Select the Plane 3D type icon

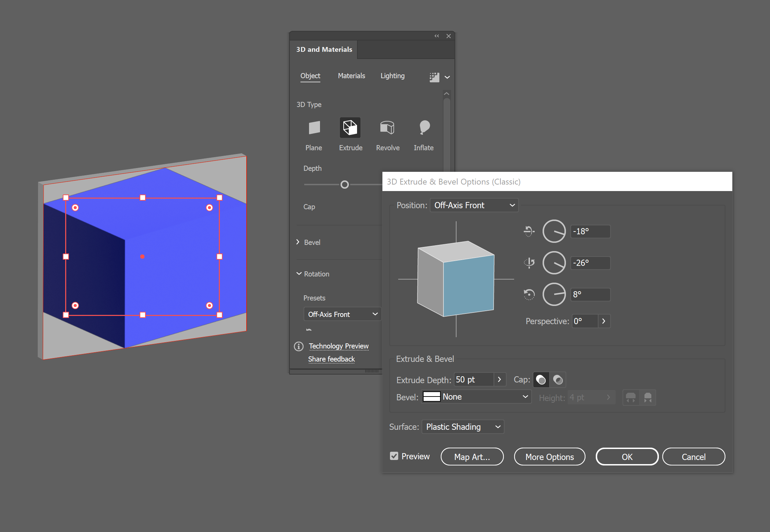(x=314, y=128)
